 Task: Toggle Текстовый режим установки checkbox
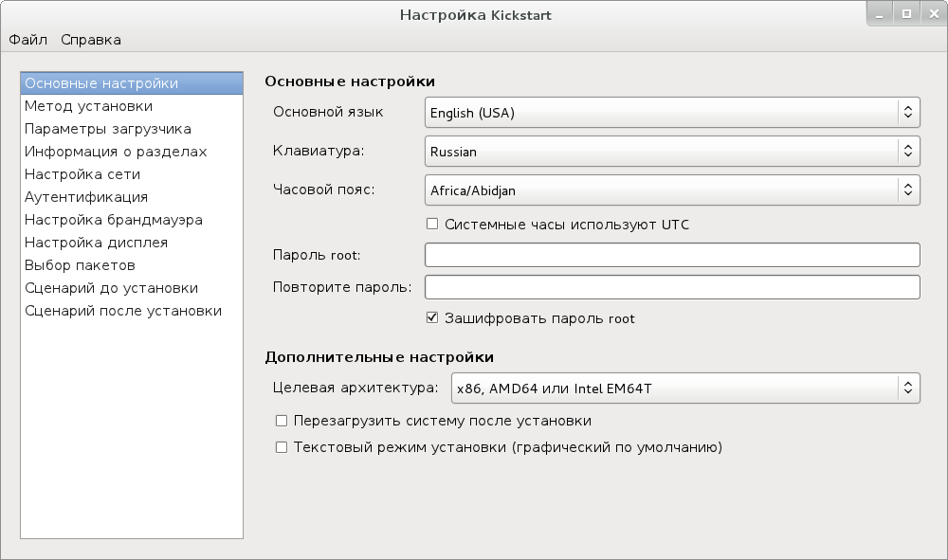[x=282, y=447]
